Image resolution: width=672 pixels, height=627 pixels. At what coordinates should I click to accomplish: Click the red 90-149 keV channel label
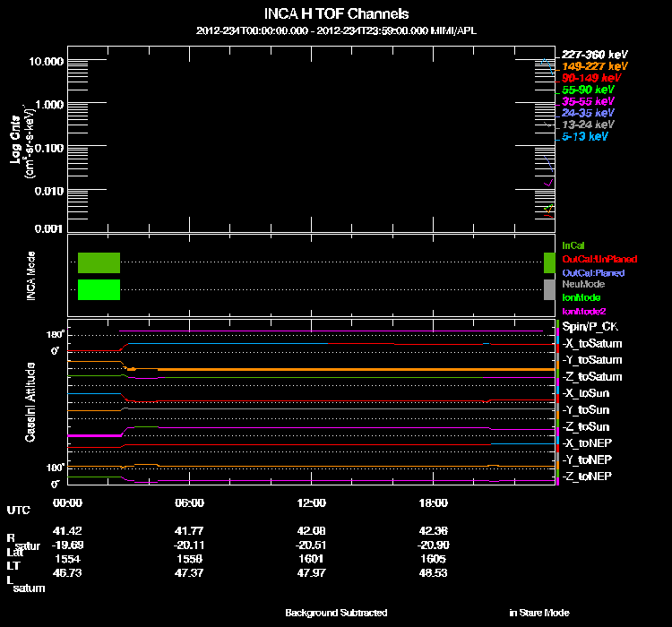[588, 78]
